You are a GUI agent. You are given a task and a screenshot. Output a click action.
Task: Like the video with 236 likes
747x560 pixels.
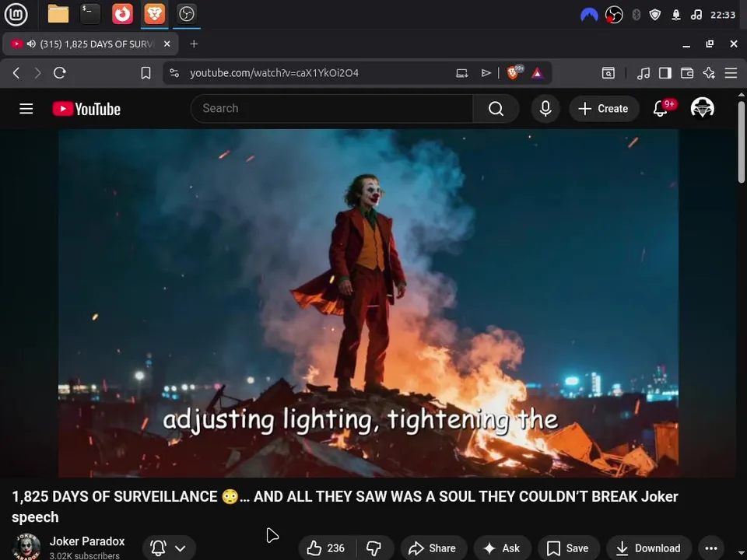(x=326, y=548)
